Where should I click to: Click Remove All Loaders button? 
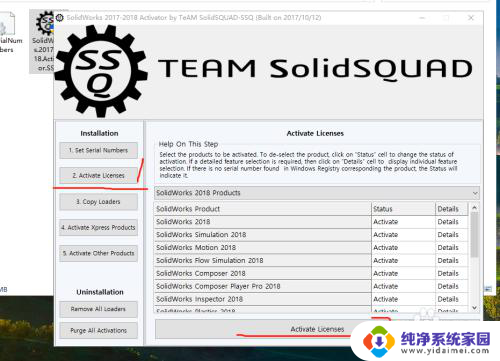tap(98, 309)
